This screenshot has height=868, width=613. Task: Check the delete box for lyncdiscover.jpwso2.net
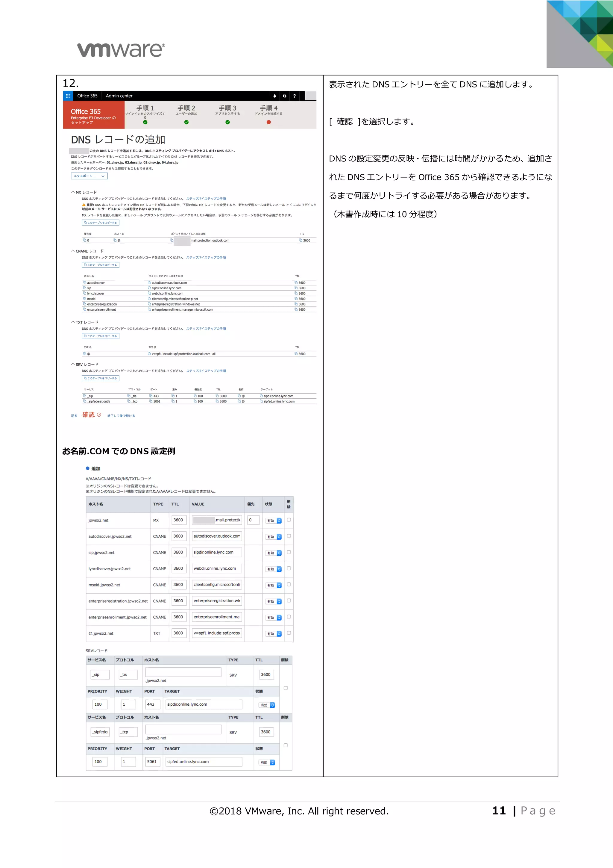pyautogui.click(x=289, y=568)
